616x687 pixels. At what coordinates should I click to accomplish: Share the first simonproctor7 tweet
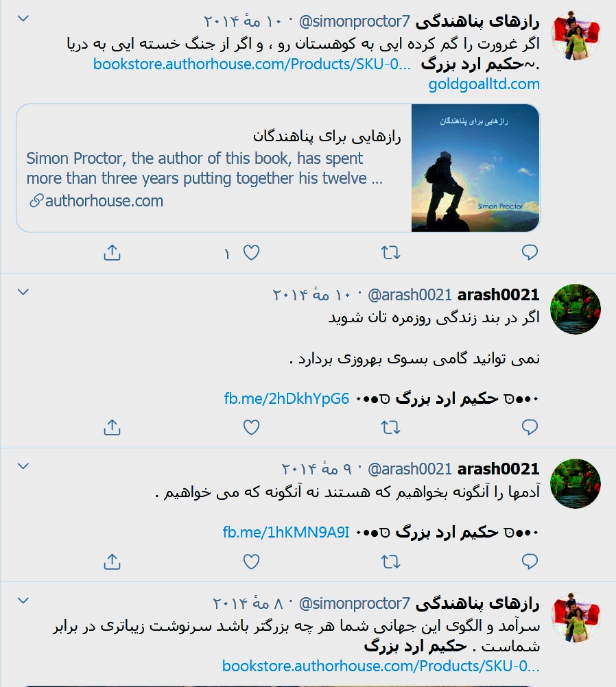pos(112,253)
